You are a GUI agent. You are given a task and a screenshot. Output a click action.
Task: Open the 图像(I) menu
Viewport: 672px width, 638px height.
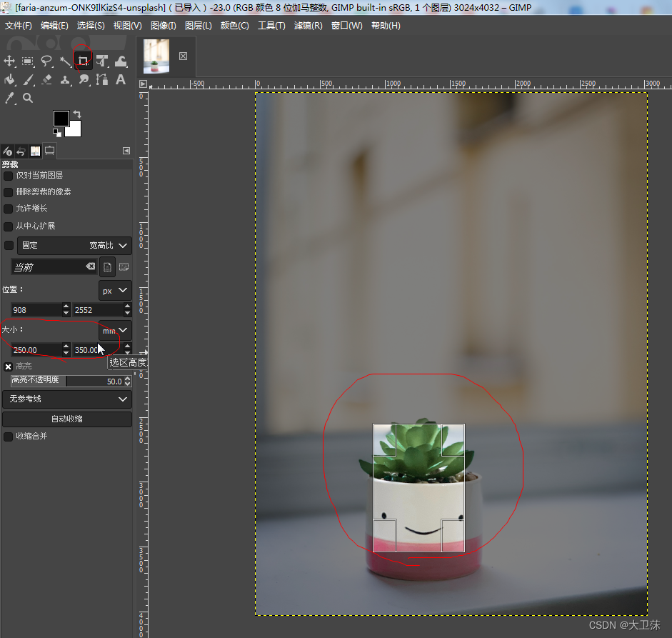pos(164,26)
